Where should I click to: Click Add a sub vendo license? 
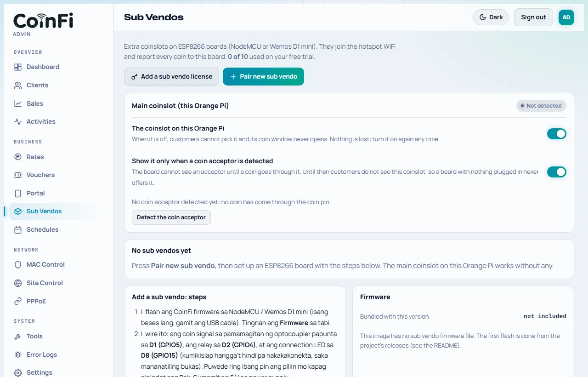coord(171,77)
